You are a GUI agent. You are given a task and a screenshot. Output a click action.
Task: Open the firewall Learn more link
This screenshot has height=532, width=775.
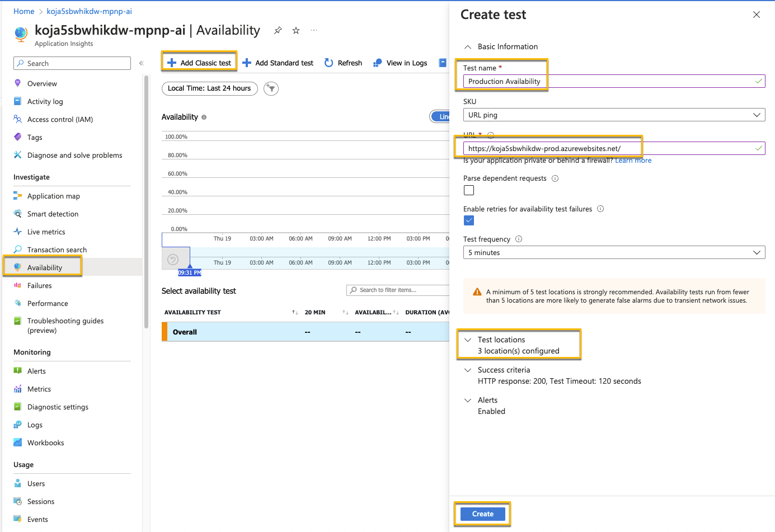click(x=633, y=161)
